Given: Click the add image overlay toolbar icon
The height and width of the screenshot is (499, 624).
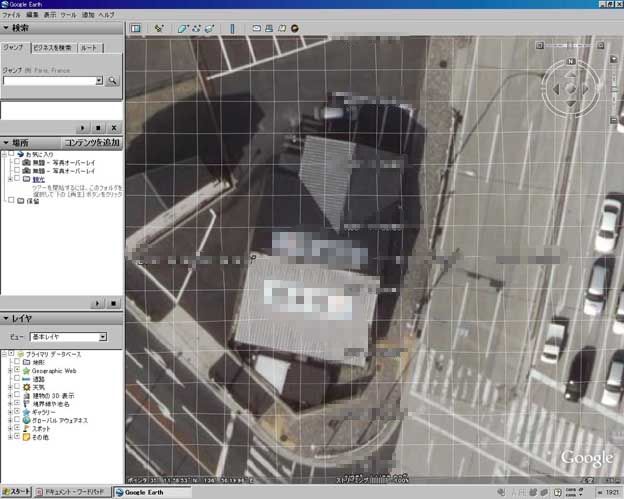Looking at the screenshot, I should (x=209, y=28).
